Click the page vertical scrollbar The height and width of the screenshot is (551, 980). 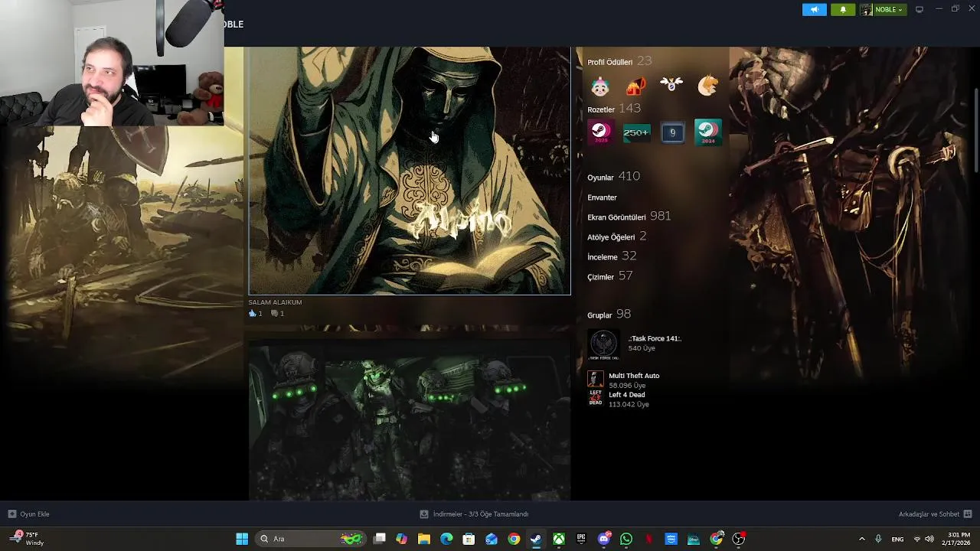pos(975,130)
